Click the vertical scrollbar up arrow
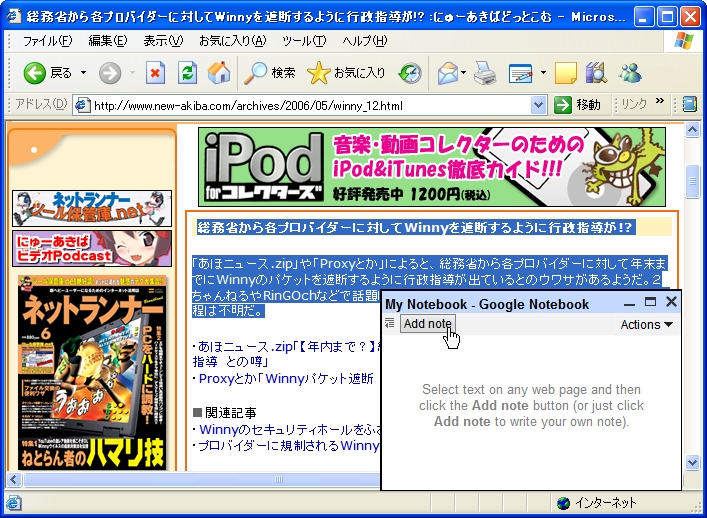This screenshot has width=707, height=518. tap(692, 130)
